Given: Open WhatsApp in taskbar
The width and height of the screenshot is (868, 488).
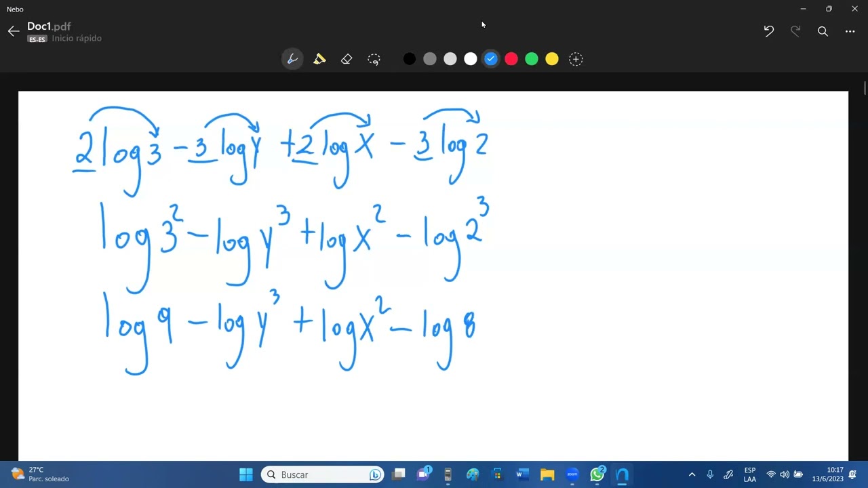Looking at the screenshot, I should coord(597,474).
